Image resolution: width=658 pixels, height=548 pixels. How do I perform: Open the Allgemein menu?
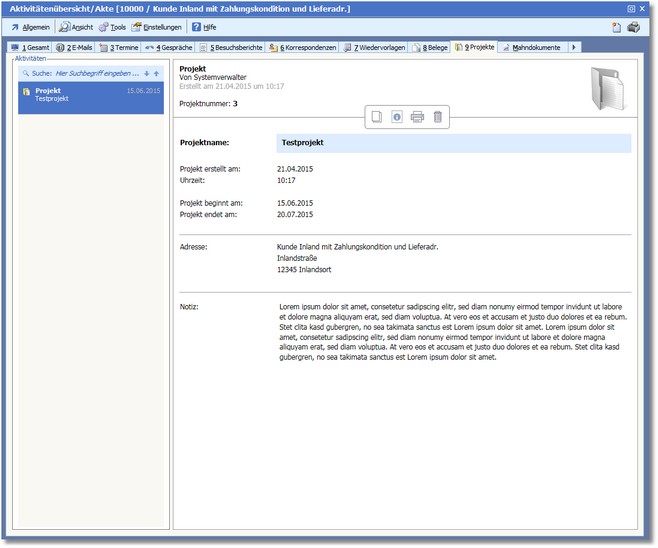(30, 27)
